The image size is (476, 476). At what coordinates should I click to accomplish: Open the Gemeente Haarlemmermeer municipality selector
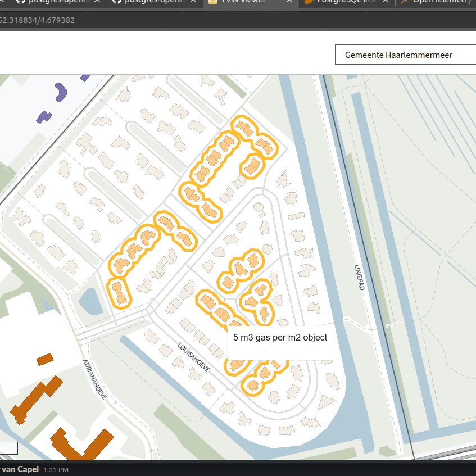405,55
